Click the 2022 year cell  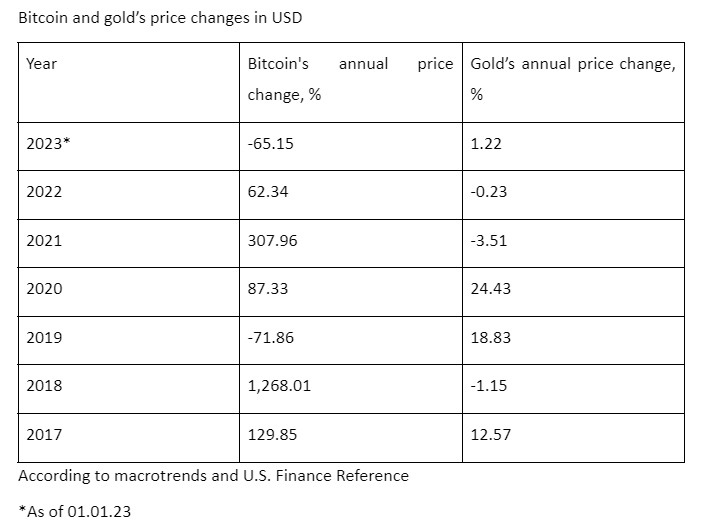coord(44,192)
